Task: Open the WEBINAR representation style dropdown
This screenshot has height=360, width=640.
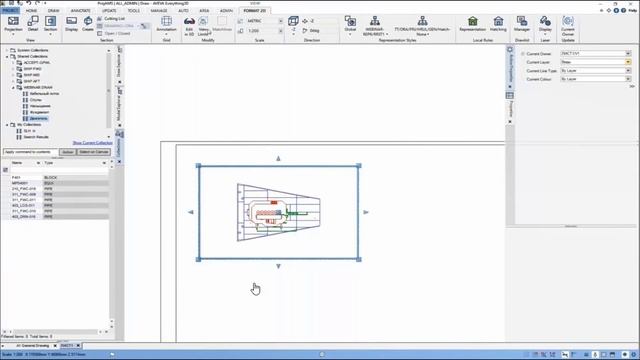Action: (x=375, y=26)
